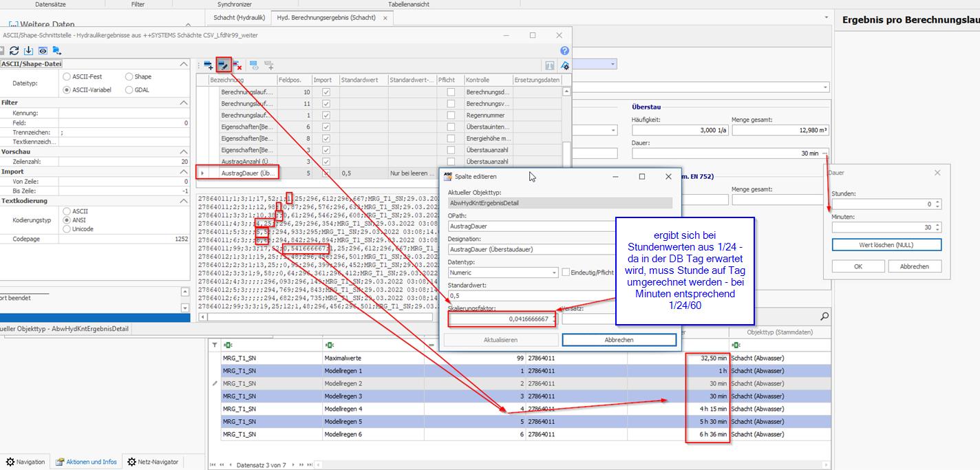Click the add column toolbar icon
The image size is (980, 470).
pyautogui.click(x=208, y=65)
